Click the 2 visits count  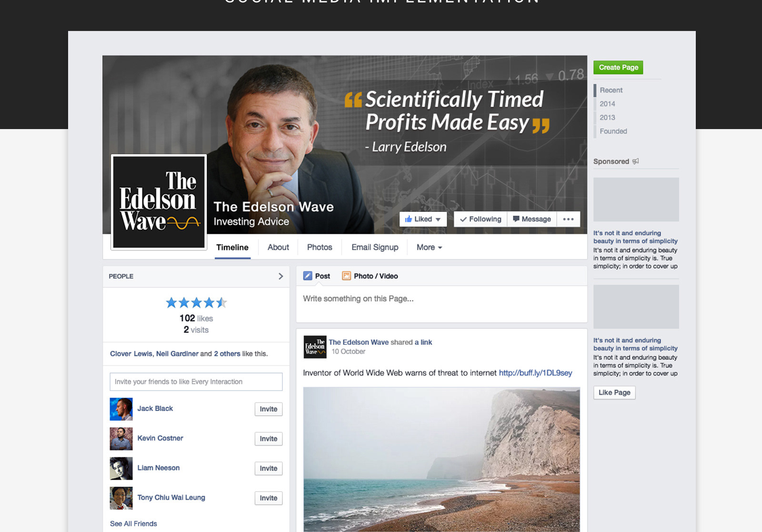196,330
